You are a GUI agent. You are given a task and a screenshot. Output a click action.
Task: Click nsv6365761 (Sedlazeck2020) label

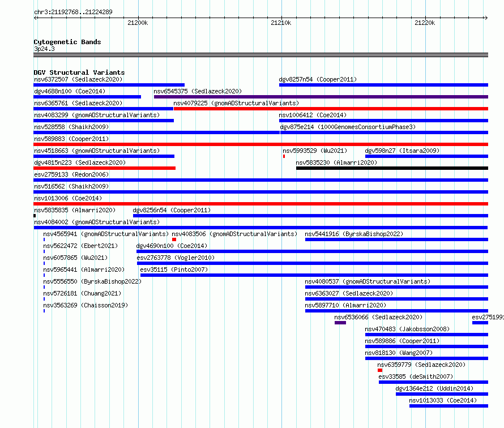click(x=78, y=103)
